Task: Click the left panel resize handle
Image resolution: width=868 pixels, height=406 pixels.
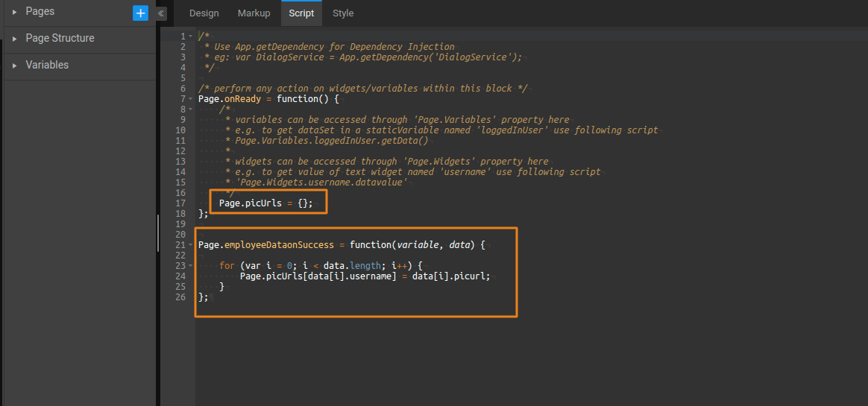Action: 157,233
